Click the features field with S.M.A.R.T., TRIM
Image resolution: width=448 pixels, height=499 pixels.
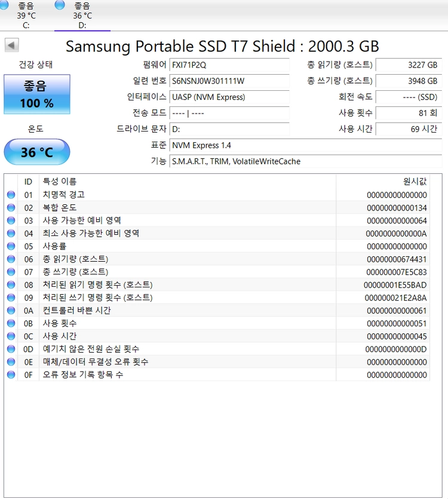[x=305, y=161]
